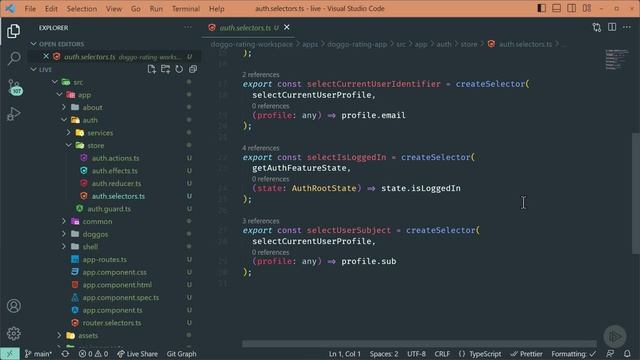
Task: Open notifications bell in status bar
Action: (x=627, y=354)
